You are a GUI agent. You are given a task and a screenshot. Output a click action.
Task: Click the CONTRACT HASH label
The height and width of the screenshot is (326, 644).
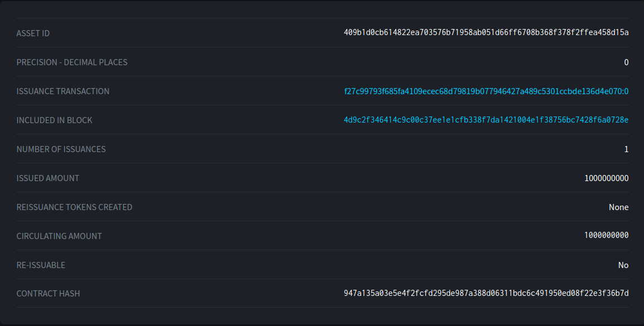(x=48, y=294)
